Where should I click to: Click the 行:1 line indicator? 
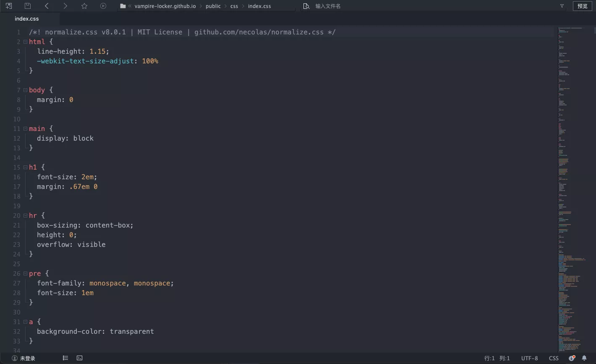click(x=489, y=358)
